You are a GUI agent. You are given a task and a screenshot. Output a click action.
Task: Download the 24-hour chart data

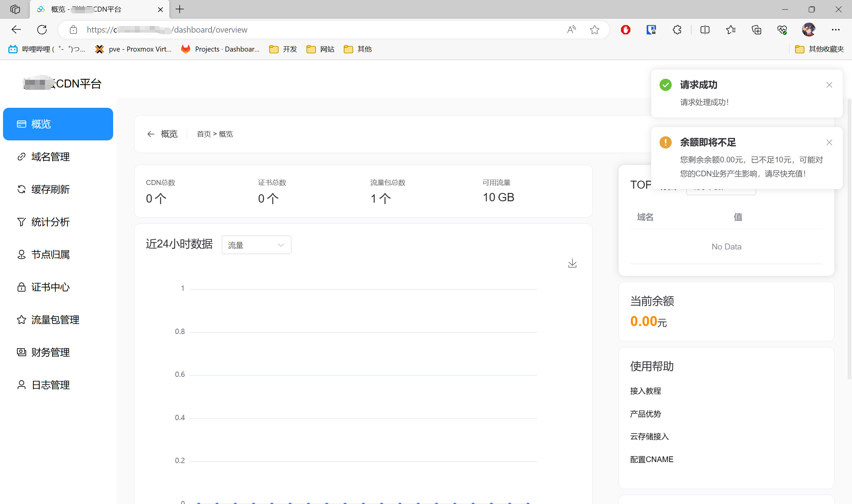572,263
